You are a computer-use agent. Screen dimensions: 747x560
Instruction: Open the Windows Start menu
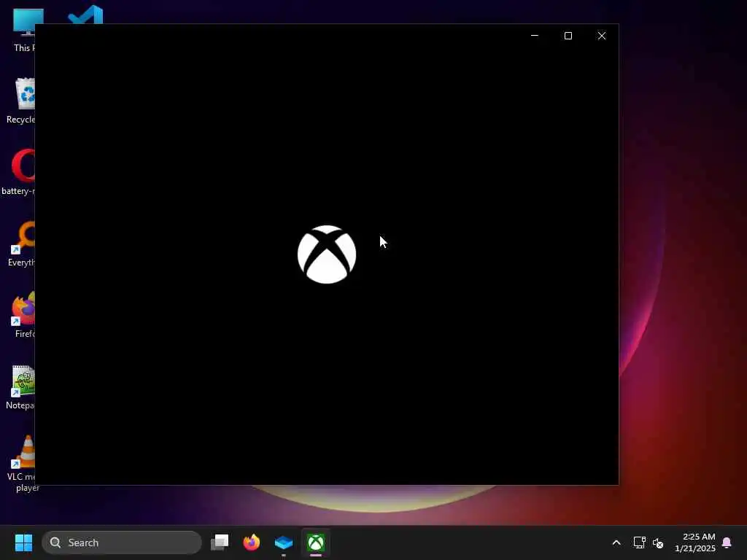point(23,542)
